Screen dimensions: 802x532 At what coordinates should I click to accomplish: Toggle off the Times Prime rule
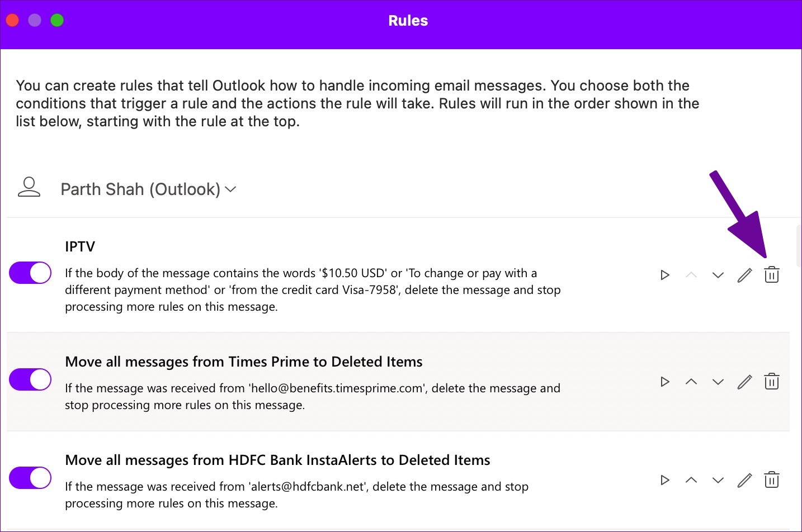(x=30, y=379)
